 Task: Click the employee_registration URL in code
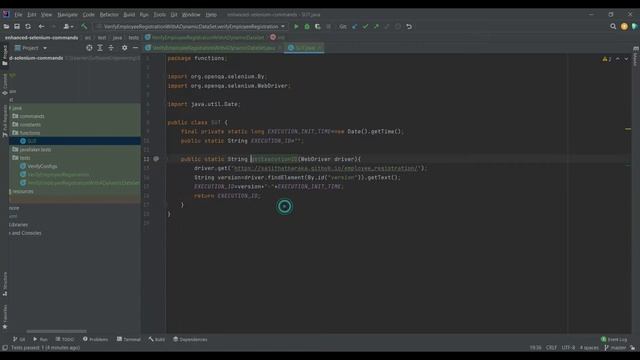[327, 168]
